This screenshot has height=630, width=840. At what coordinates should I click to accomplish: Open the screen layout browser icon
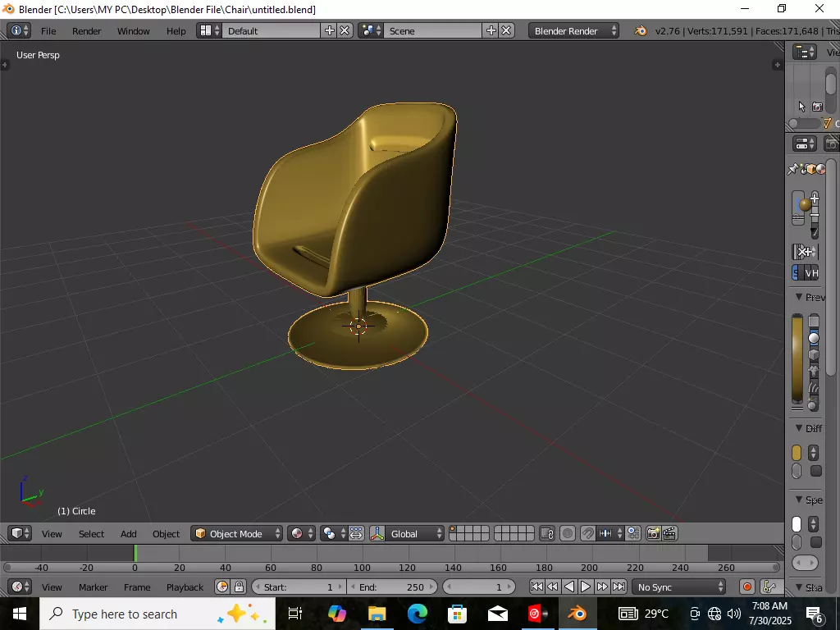coord(209,30)
